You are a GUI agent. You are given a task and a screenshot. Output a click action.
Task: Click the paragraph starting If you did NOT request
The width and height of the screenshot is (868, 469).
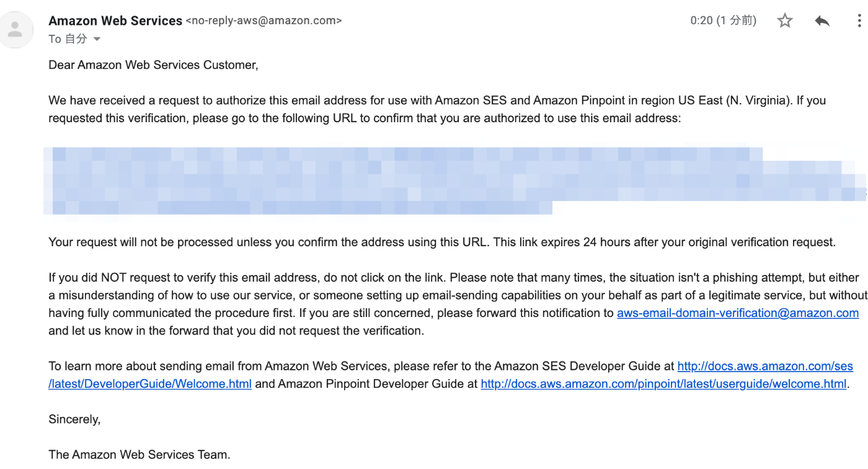[x=458, y=304]
